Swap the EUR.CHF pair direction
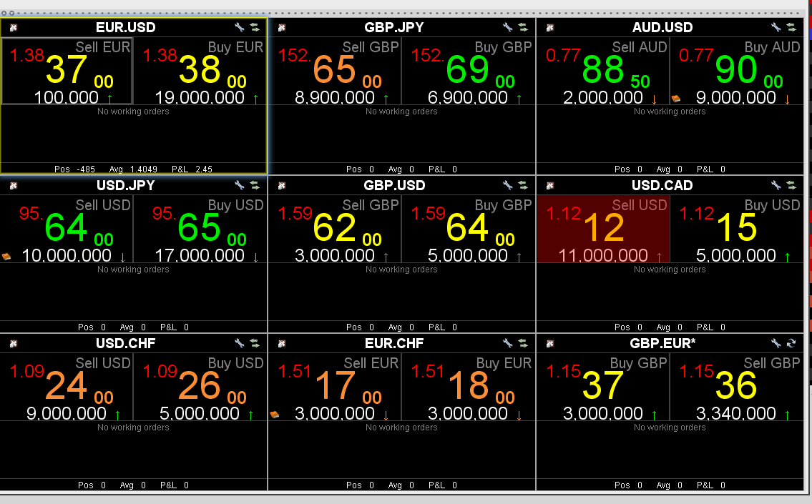Screen dimensions: 812x504 click(523, 342)
